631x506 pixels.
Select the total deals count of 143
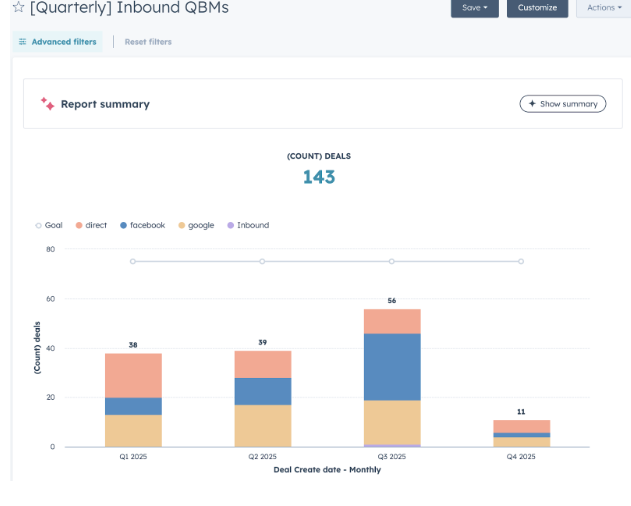(319, 177)
